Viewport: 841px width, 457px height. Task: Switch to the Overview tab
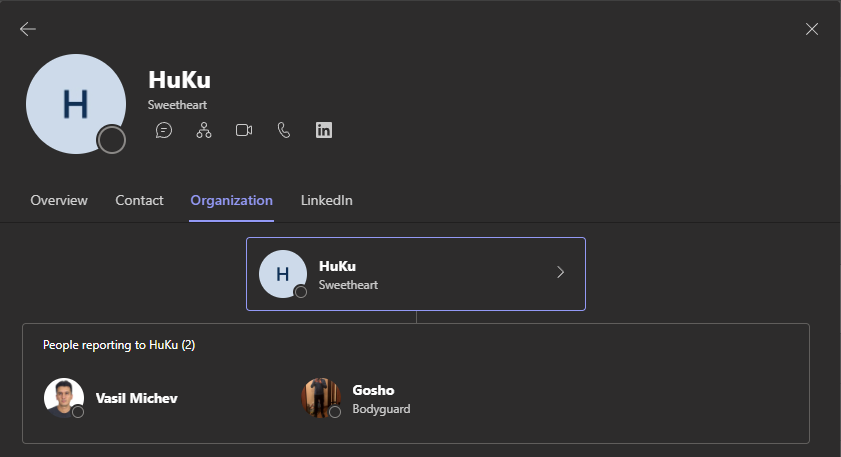(x=59, y=200)
